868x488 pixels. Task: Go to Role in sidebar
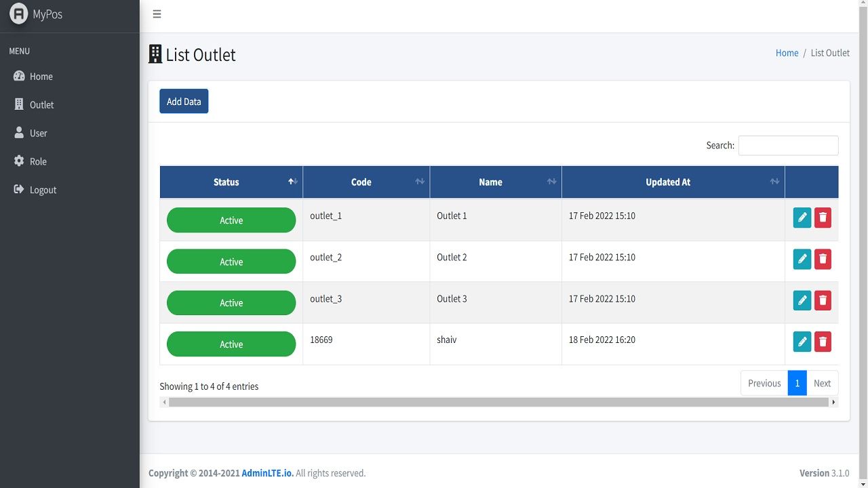(x=38, y=162)
